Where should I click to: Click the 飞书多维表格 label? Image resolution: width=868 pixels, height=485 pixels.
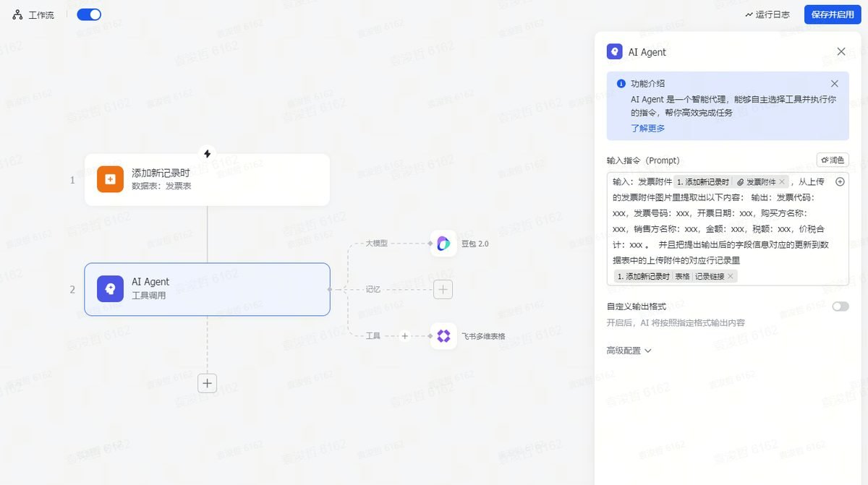(x=484, y=336)
